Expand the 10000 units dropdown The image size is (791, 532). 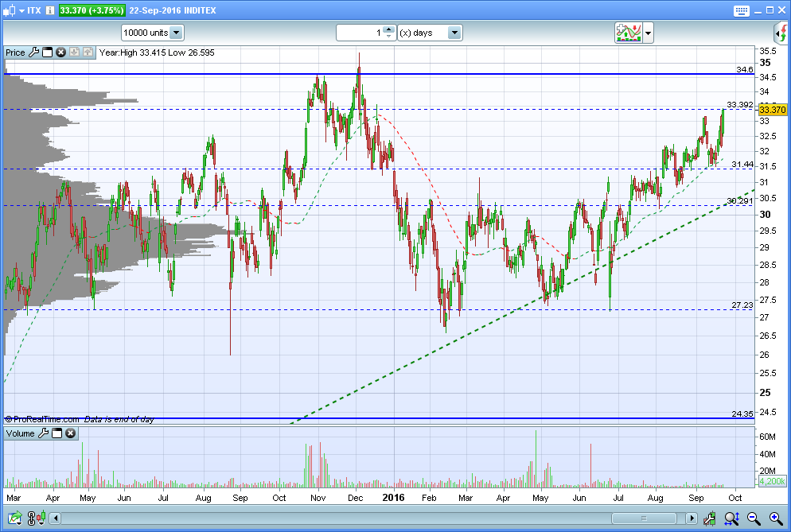point(176,33)
